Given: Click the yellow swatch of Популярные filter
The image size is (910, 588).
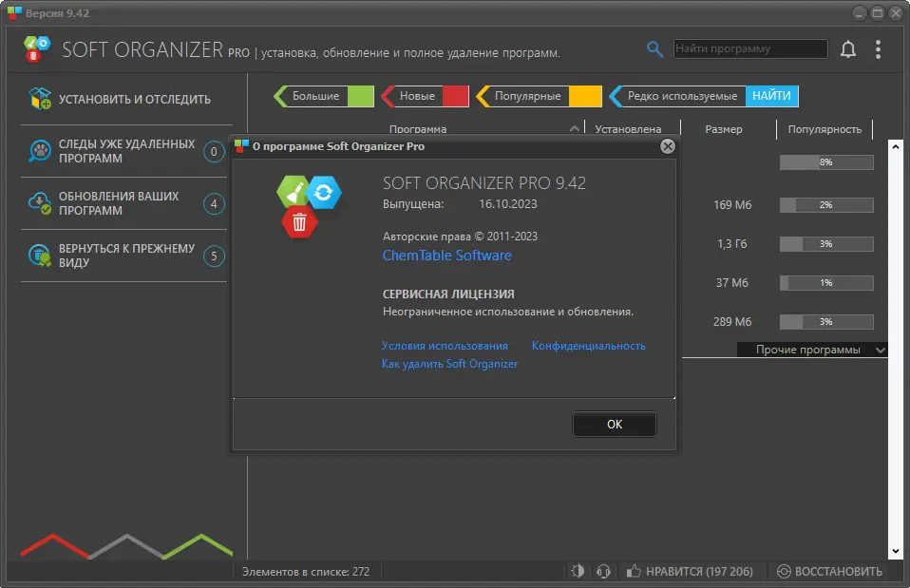Looking at the screenshot, I should pos(585,96).
